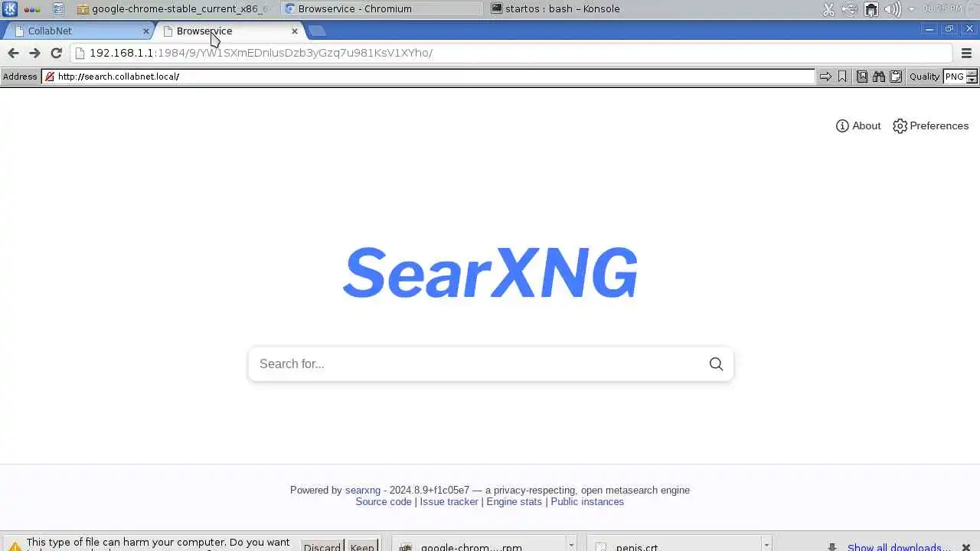
Task: Go back using the Chromium back arrow
Action: point(13,53)
